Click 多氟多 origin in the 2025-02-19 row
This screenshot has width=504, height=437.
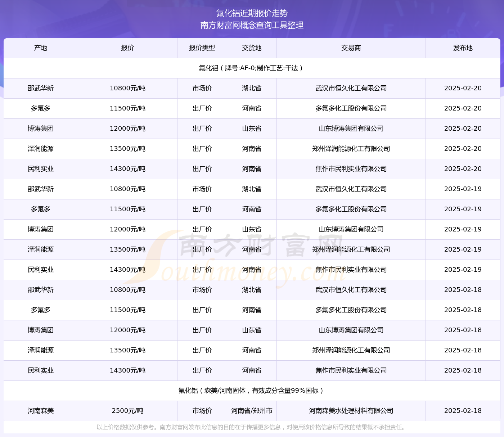(41, 209)
